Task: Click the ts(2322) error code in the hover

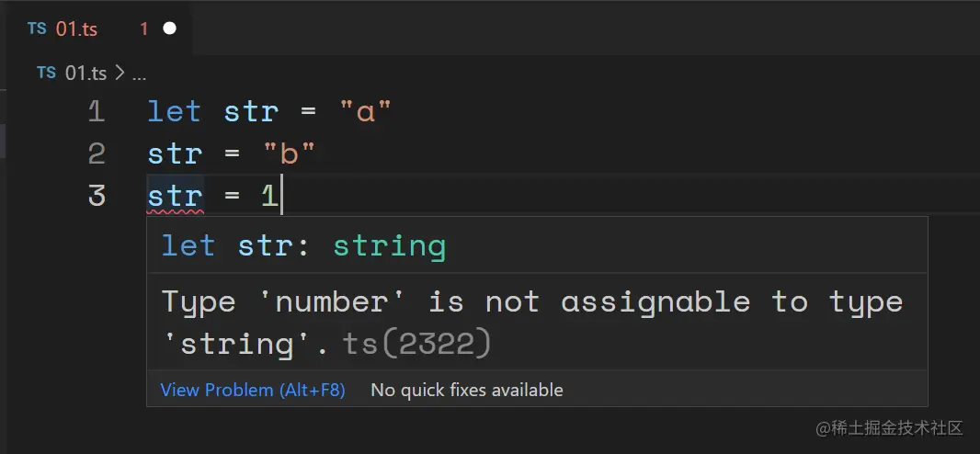Action: pos(416,345)
